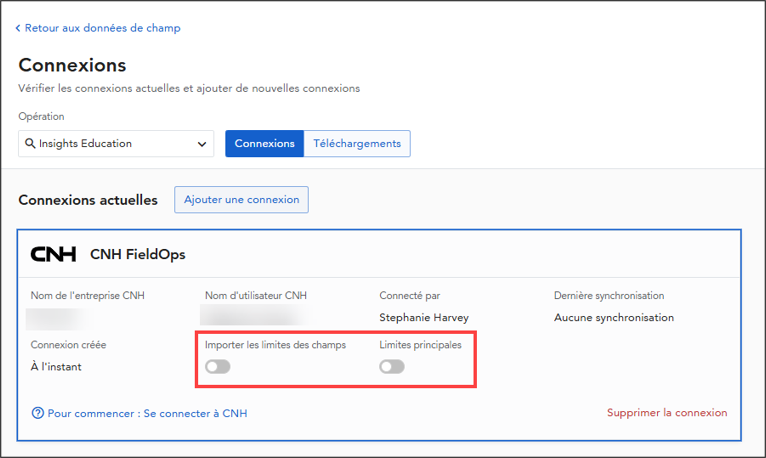Click the back chevron arrow icon
This screenshot has height=458, width=766.
pyautogui.click(x=18, y=28)
